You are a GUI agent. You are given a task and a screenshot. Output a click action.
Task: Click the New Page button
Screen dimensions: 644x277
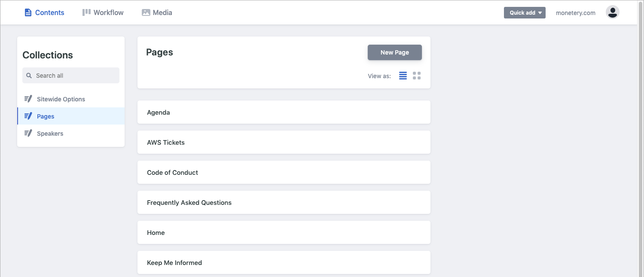coord(394,52)
